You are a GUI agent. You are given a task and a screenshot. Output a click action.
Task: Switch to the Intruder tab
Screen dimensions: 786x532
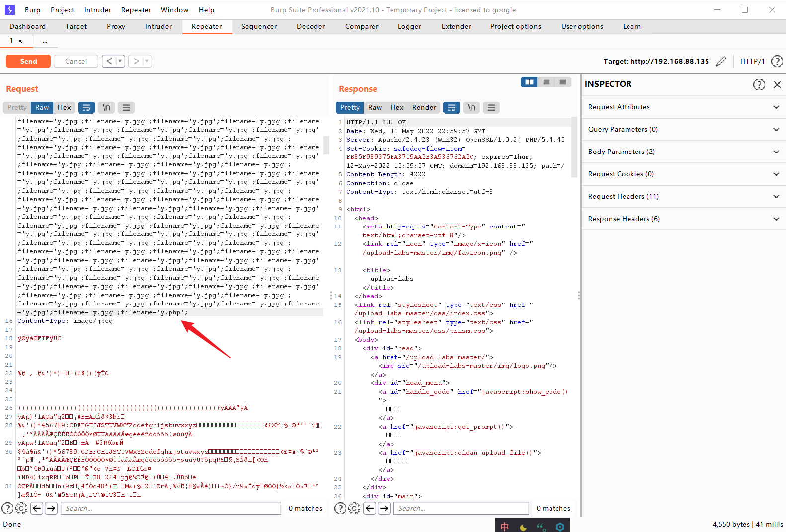pos(158,26)
